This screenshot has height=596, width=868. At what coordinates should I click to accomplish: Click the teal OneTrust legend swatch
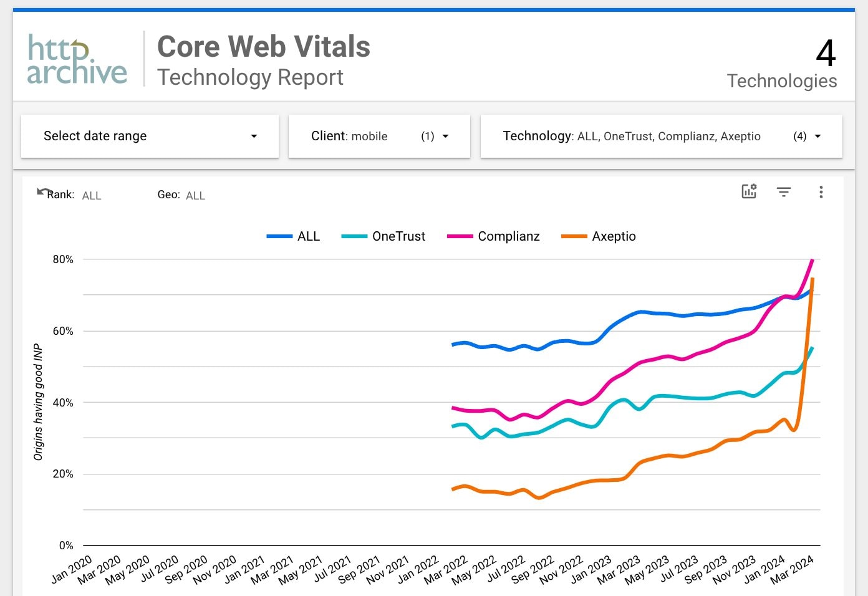pyautogui.click(x=354, y=236)
